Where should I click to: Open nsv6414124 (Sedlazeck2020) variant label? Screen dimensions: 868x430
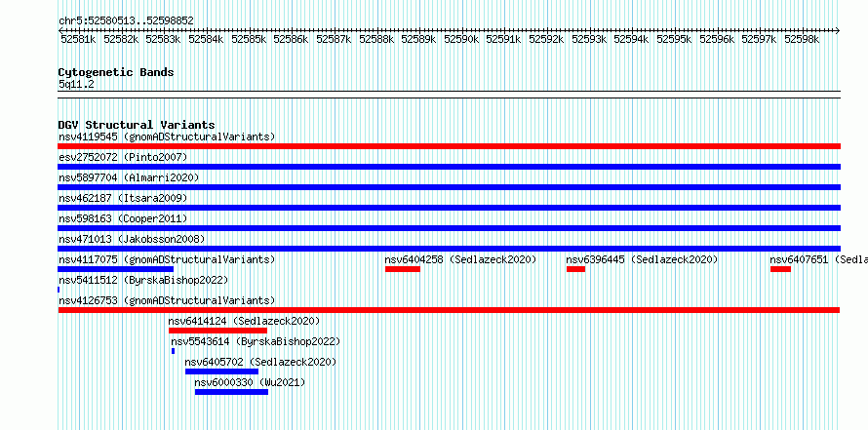pyautogui.click(x=244, y=321)
